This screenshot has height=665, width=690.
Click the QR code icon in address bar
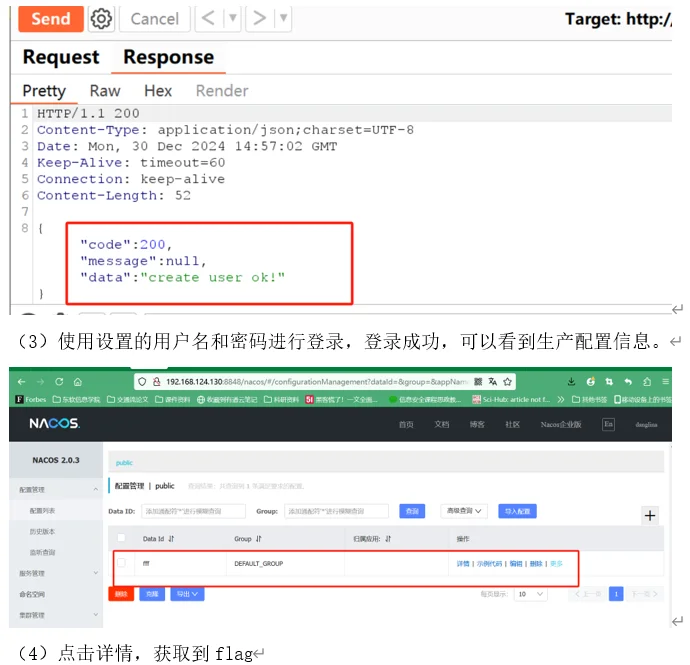click(x=478, y=382)
